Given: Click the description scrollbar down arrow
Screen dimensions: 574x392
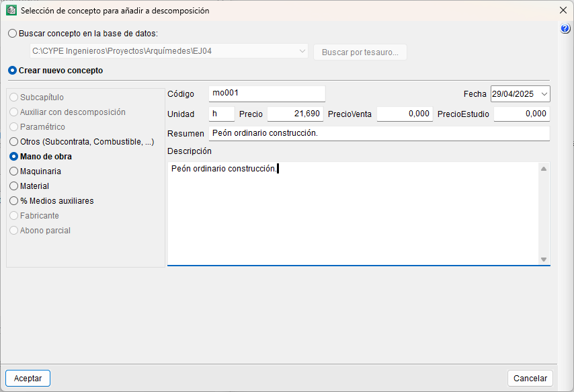Looking at the screenshot, I should pos(544,260).
